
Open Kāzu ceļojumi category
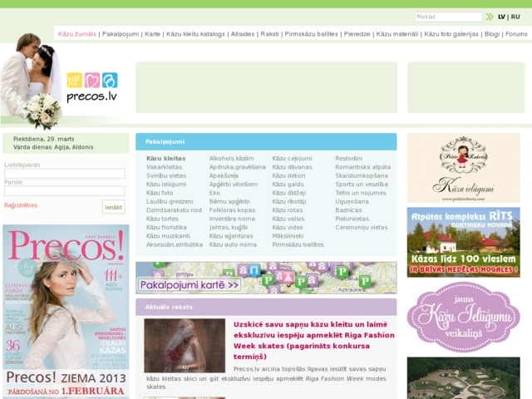pos(292,159)
